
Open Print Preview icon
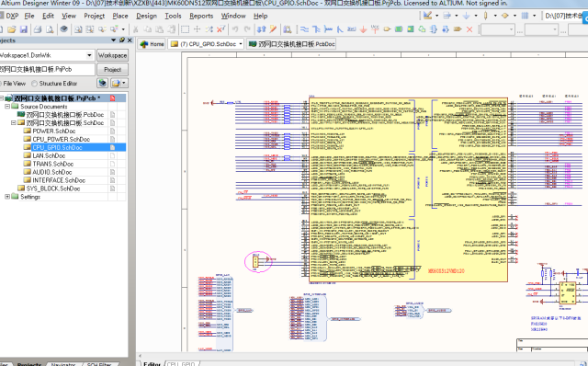click(x=50, y=29)
